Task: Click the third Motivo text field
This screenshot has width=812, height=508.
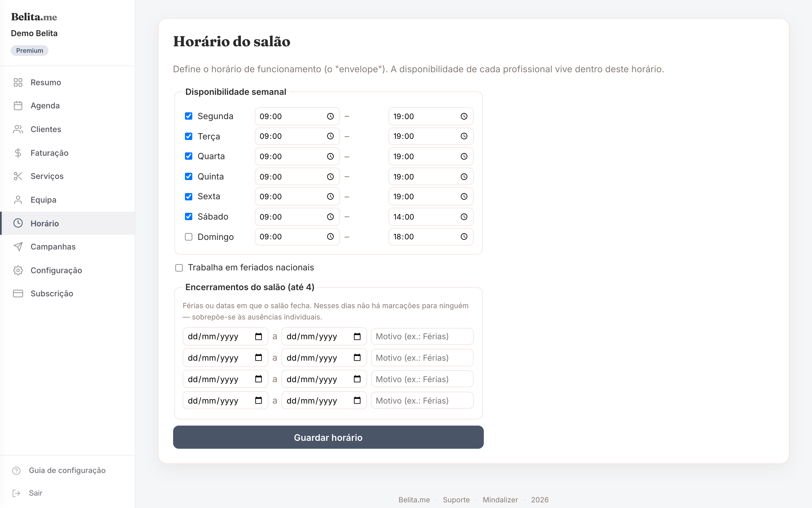Action: pos(422,379)
